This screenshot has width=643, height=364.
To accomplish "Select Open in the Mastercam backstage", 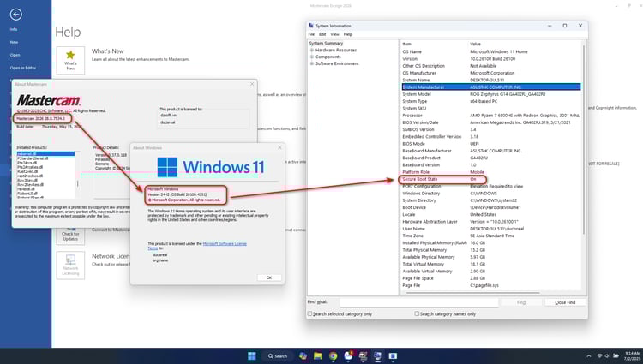I will tap(15, 55).
